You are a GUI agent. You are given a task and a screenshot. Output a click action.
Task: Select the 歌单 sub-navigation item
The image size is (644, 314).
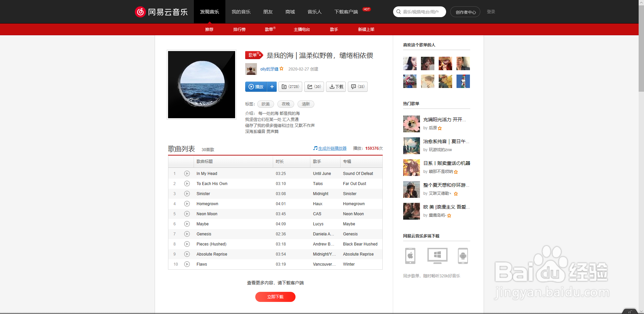tap(269, 30)
